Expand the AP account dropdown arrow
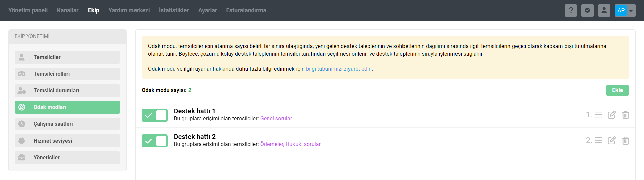Screen dimensions: 644x180 click(x=631, y=11)
